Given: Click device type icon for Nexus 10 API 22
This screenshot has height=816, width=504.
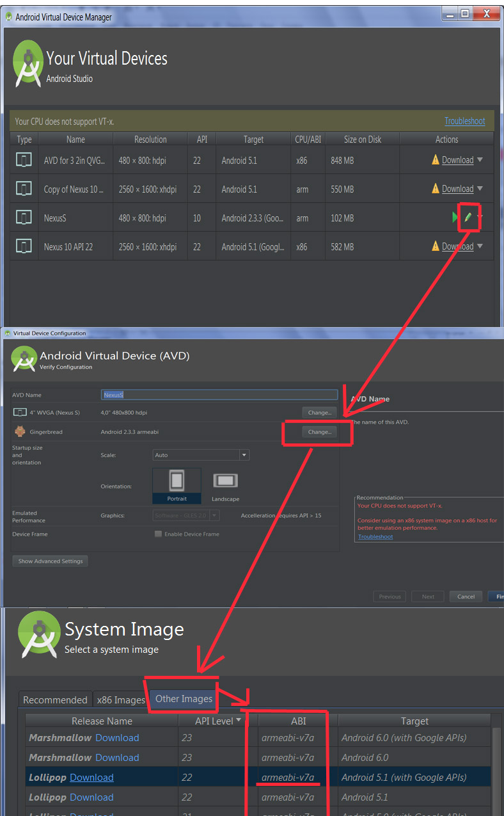Looking at the screenshot, I should [x=24, y=246].
